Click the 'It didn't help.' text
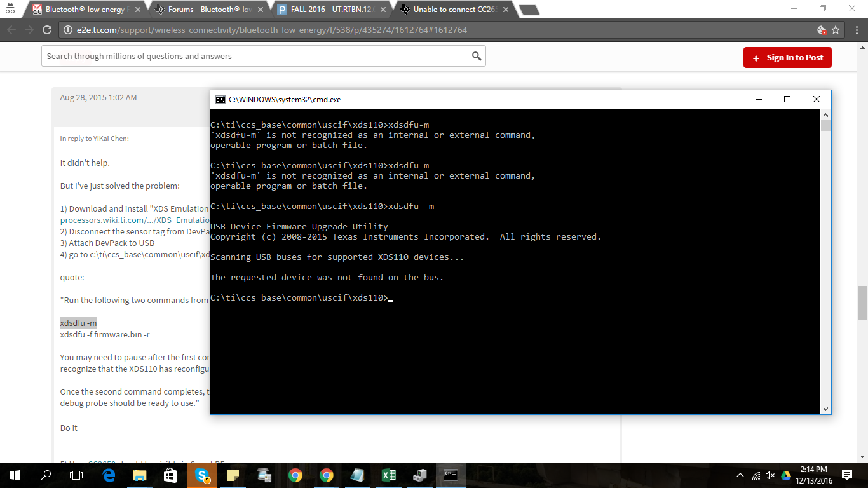The image size is (868, 488). 85,163
